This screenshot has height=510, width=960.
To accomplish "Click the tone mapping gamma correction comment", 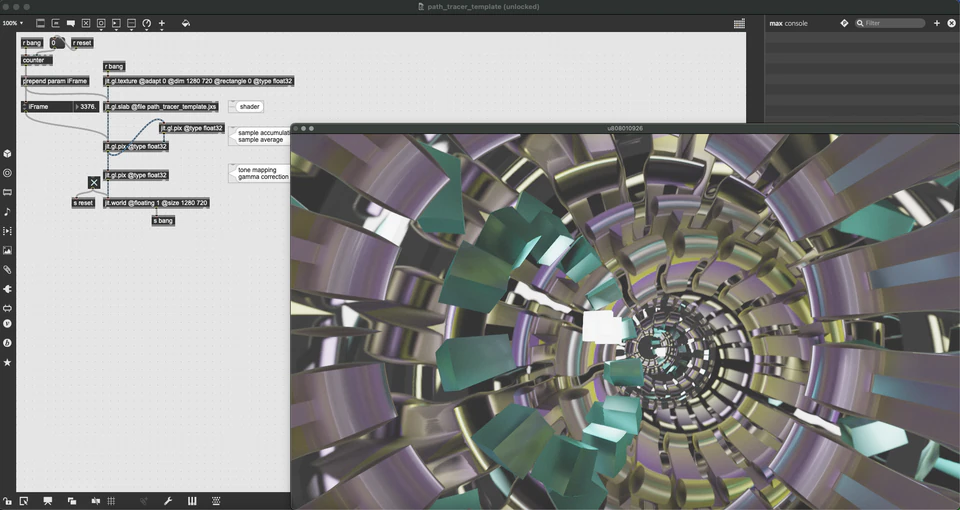I will coord(260,173).
